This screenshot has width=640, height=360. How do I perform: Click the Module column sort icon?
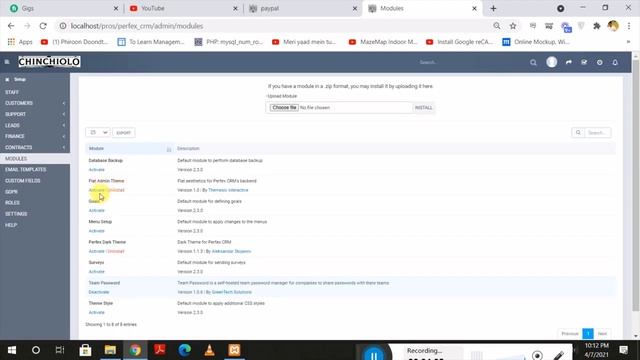(x=169, y=149)
